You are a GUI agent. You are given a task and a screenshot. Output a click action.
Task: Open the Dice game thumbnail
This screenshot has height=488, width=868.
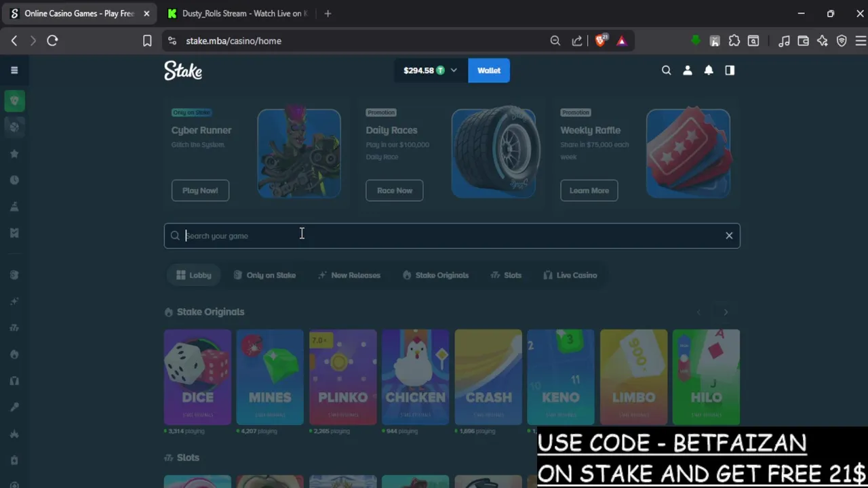197,378
